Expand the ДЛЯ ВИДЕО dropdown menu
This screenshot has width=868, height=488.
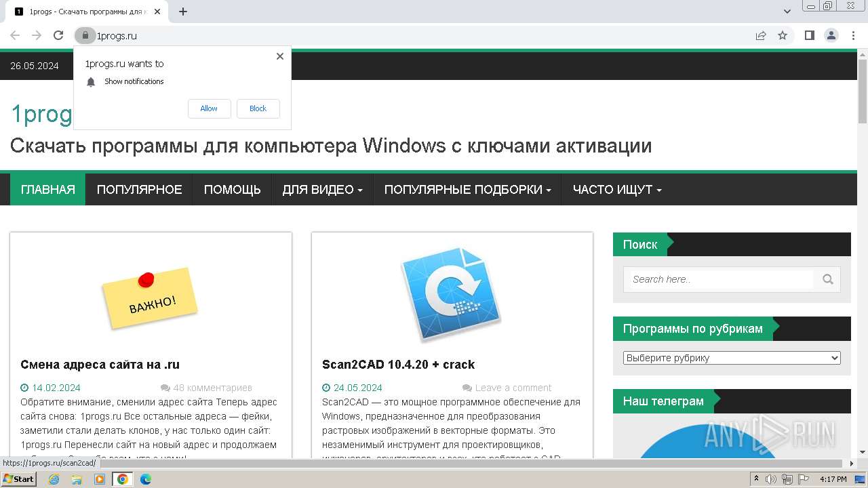pos(323,190)
